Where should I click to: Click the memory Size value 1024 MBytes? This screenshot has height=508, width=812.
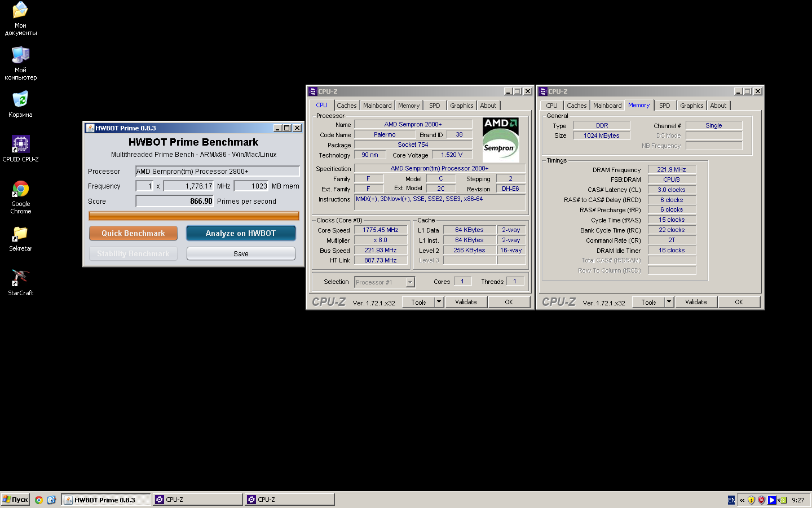(x=602, y=135)
